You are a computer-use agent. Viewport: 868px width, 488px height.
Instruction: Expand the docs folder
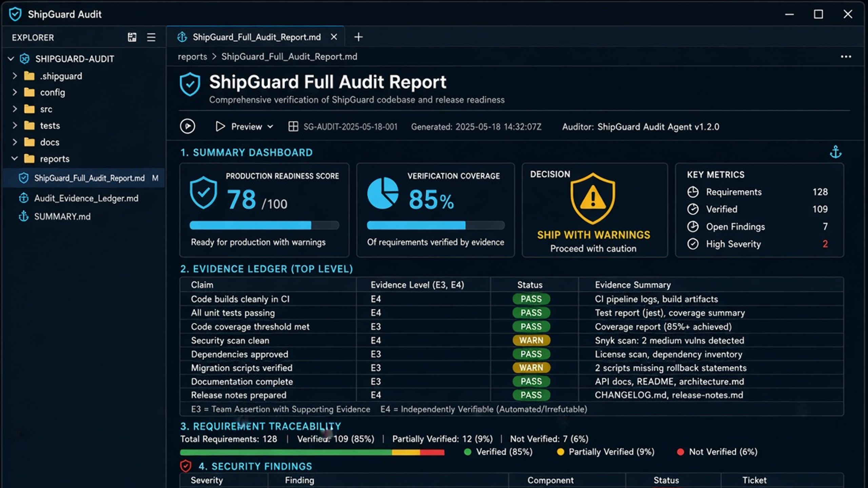pyautogui.click(x=15, y=142)
